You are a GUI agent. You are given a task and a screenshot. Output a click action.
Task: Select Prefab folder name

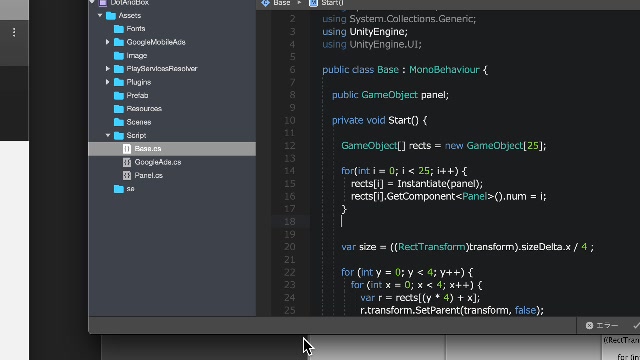coord(137,96)
